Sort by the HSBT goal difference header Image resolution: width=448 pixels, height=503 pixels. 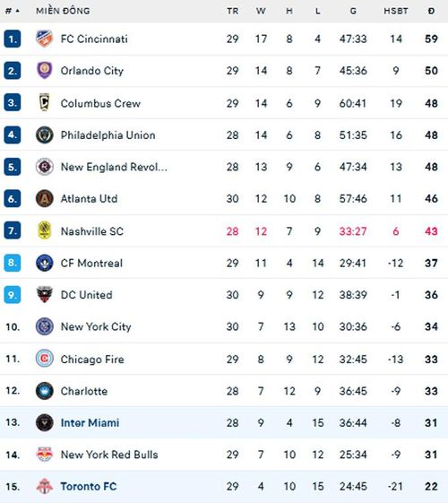point(396,12)
